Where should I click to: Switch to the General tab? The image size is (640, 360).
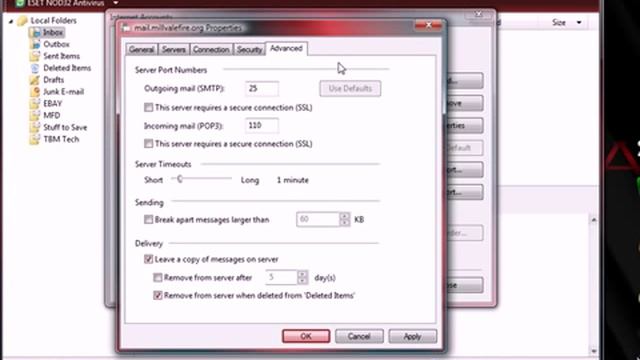tap(141, 49)
